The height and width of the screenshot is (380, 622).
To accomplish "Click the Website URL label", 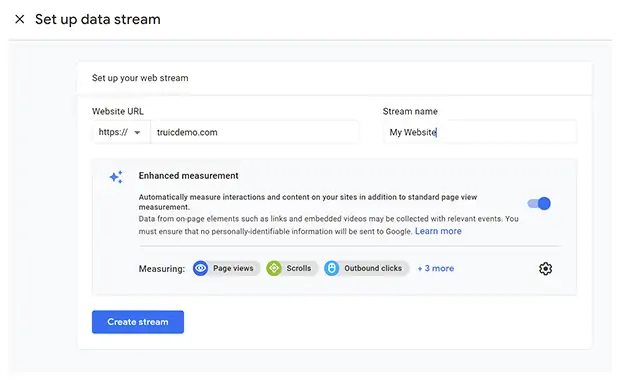I will pos(118,111).
